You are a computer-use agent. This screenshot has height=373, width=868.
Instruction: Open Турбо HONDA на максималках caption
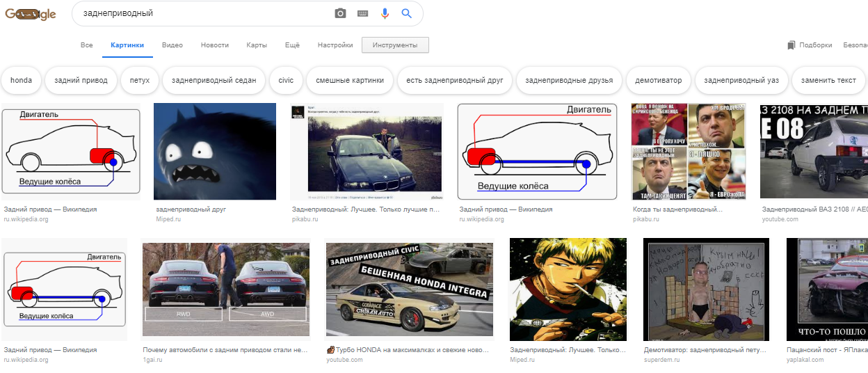[409, 350]
